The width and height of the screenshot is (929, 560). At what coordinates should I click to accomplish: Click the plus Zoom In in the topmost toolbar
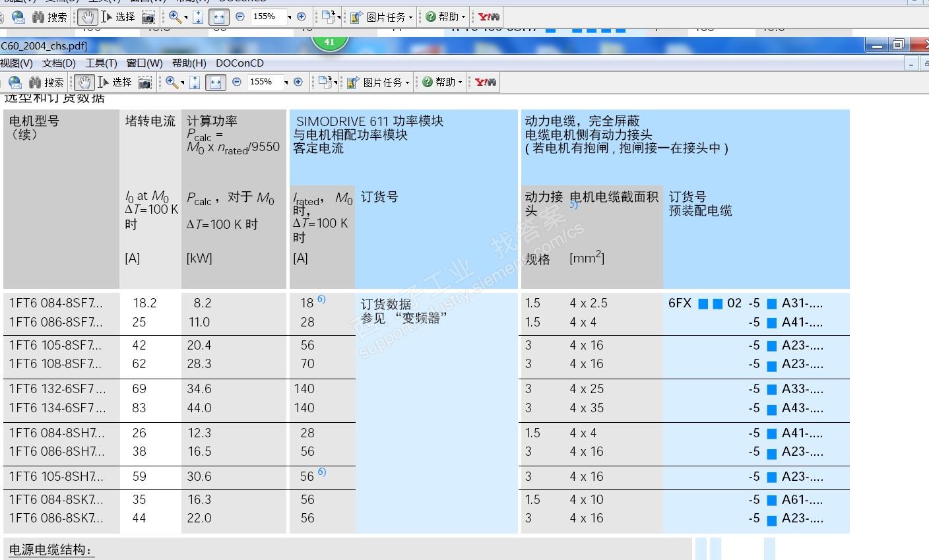click(302, 16)
